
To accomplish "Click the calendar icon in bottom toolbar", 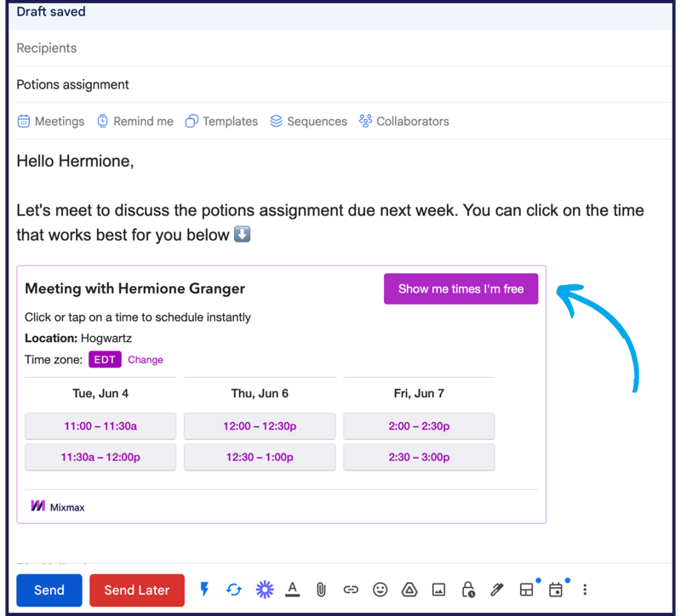I will (556, 590).
